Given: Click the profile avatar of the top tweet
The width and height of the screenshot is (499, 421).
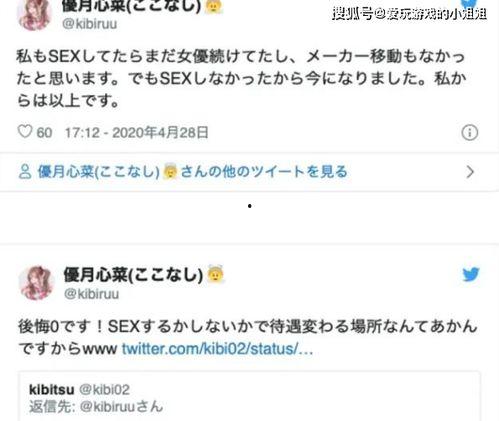Looking at the screenshot, I should click(35, 16).
